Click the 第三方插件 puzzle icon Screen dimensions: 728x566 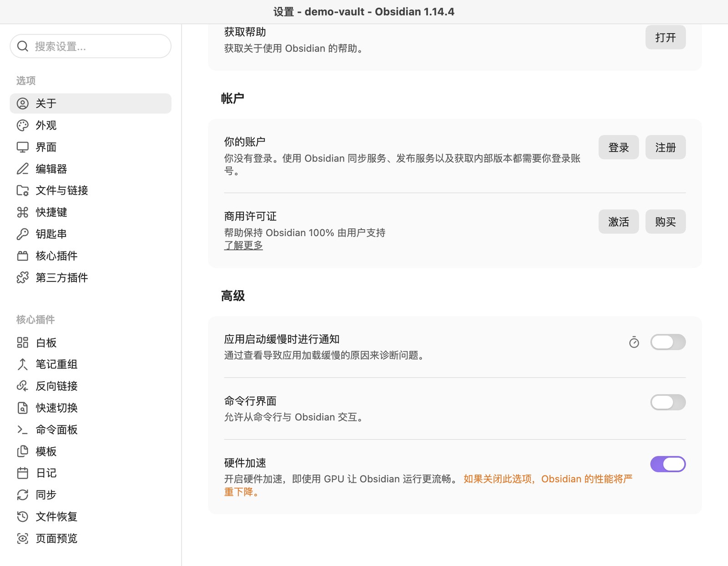23,278
